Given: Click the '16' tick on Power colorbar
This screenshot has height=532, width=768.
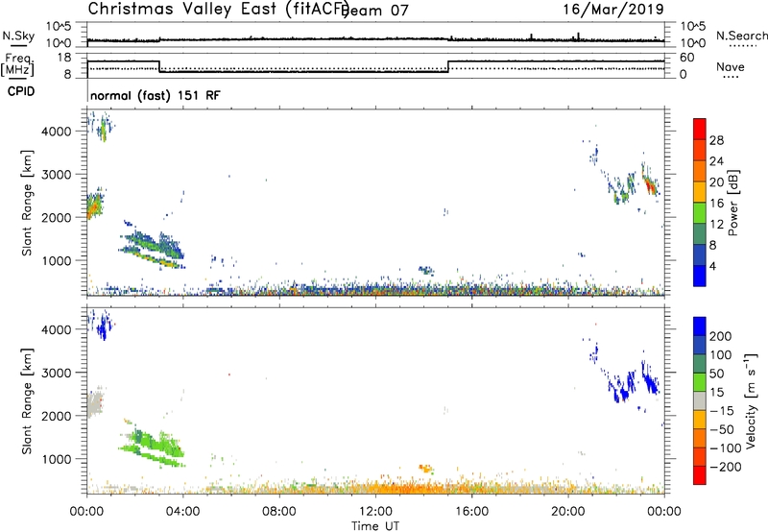Looking at the screenshot, I should coord(716,204).
